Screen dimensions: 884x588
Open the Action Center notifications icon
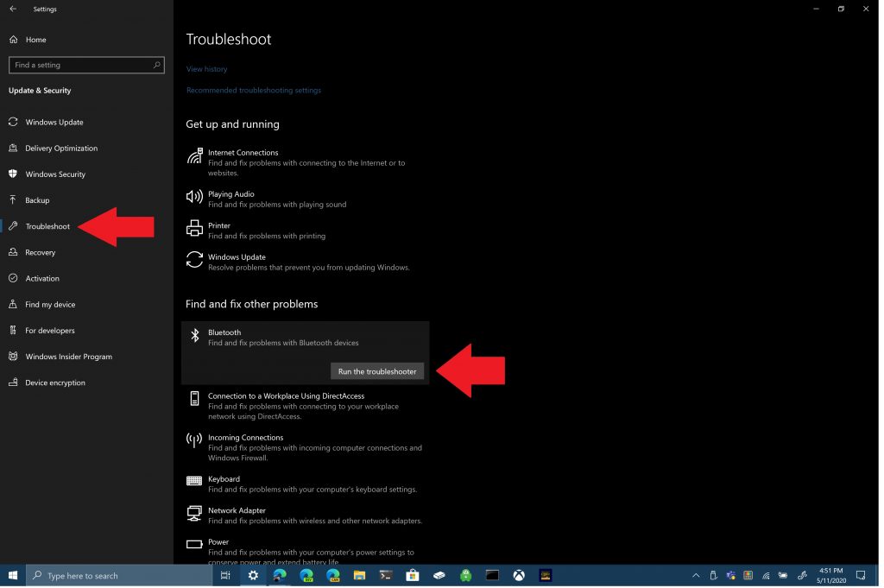coord(862,577)
